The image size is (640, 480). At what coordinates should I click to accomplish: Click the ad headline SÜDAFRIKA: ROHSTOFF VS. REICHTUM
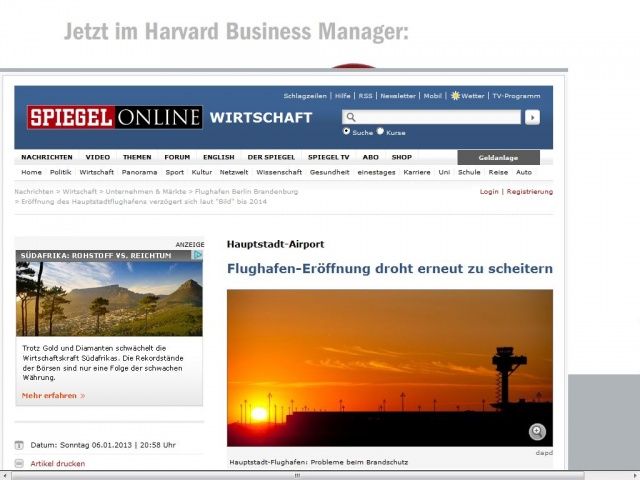click(x=96, y=256)
